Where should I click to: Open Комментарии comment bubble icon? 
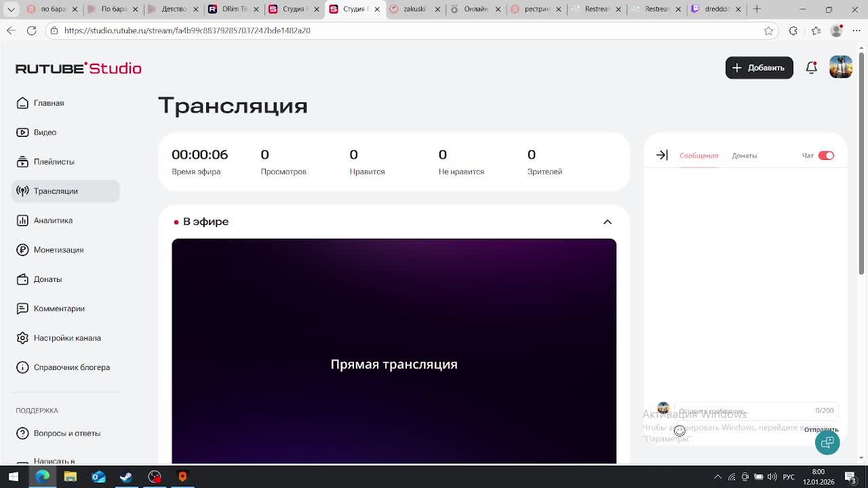coord(22,308)
